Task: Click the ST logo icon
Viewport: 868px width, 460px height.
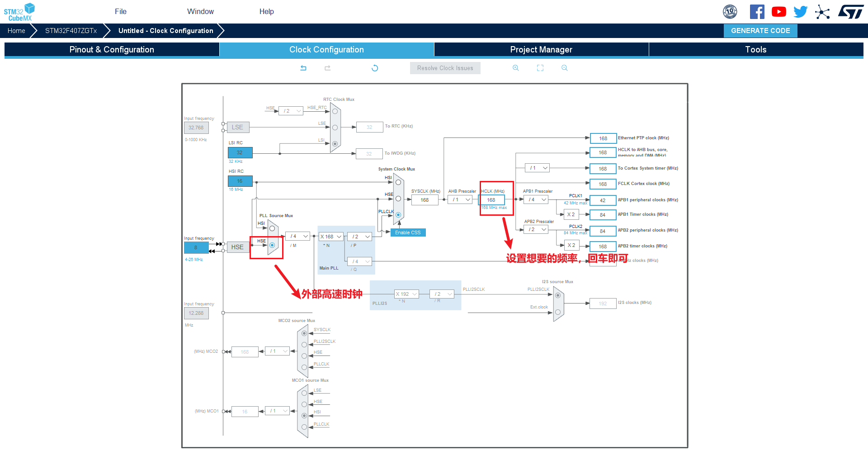Action: (851, 12)
